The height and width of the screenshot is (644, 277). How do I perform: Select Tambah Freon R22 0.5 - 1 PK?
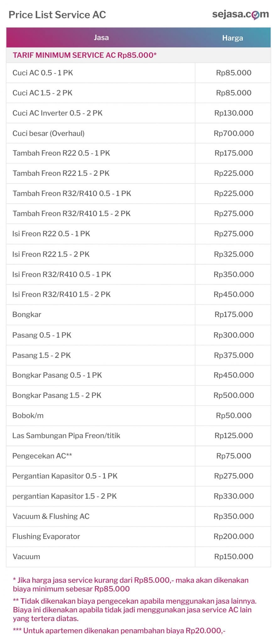61,153
